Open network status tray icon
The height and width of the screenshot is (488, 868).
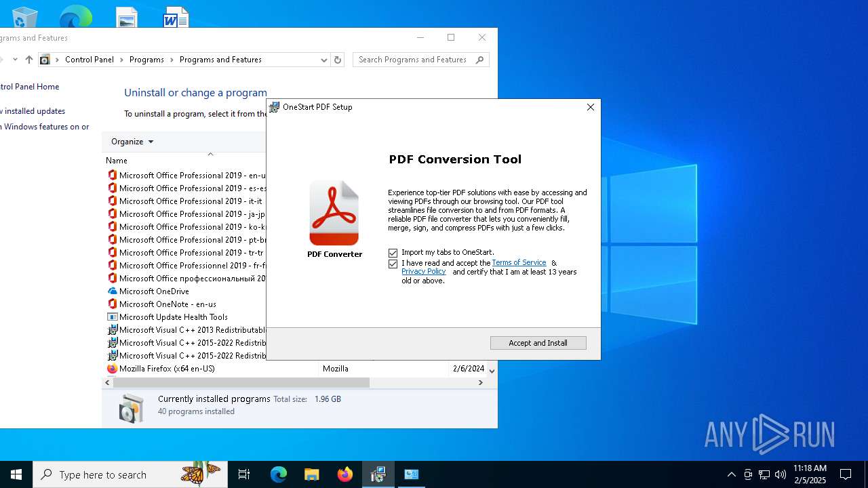tap(764, 474)
